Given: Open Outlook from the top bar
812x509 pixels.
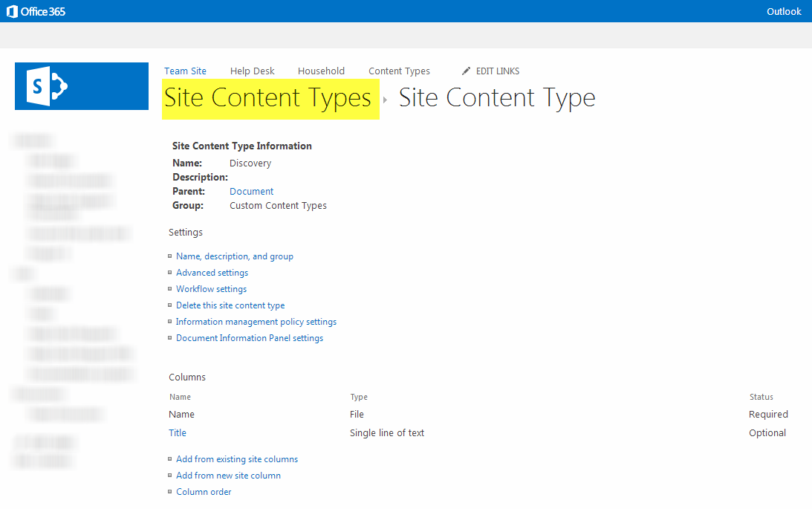Looking at the screenshot, I should pos(784,11).
